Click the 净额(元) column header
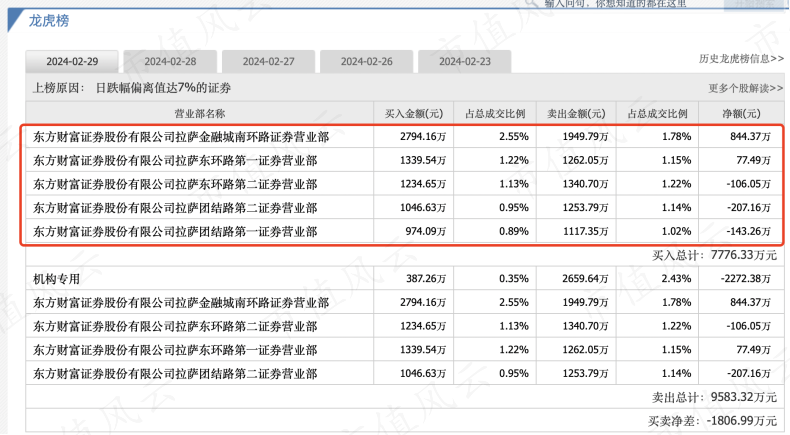This screenshot has width=790, height=435. point(741,113)
